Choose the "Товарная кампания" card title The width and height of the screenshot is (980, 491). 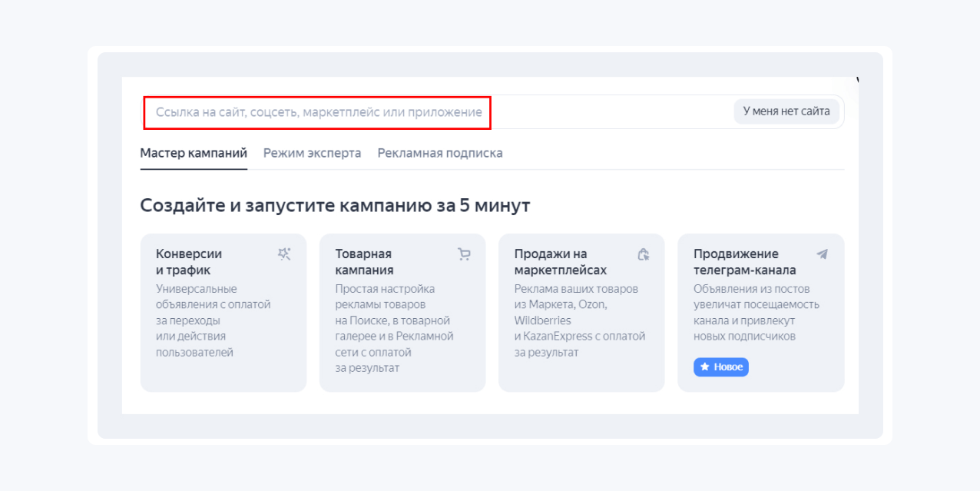[364, 262]
